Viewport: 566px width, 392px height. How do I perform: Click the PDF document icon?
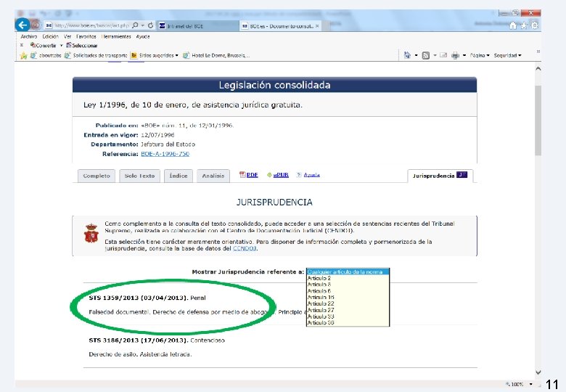242,175
